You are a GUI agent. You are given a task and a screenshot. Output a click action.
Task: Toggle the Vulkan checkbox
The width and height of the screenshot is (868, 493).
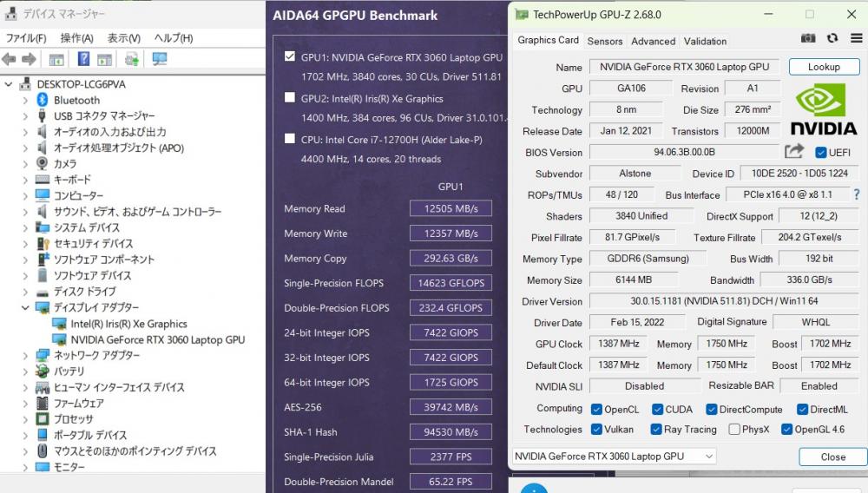pyautogui.click(x=596, y=430)
